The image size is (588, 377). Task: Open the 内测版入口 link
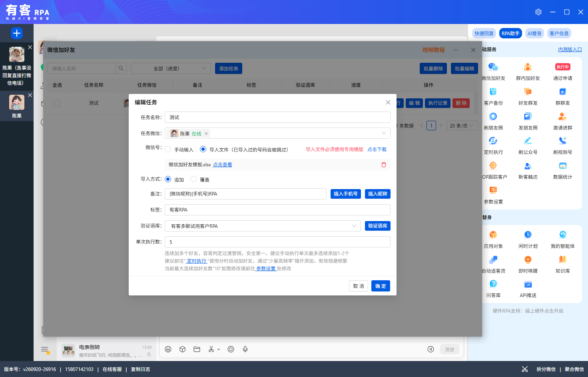570,50
